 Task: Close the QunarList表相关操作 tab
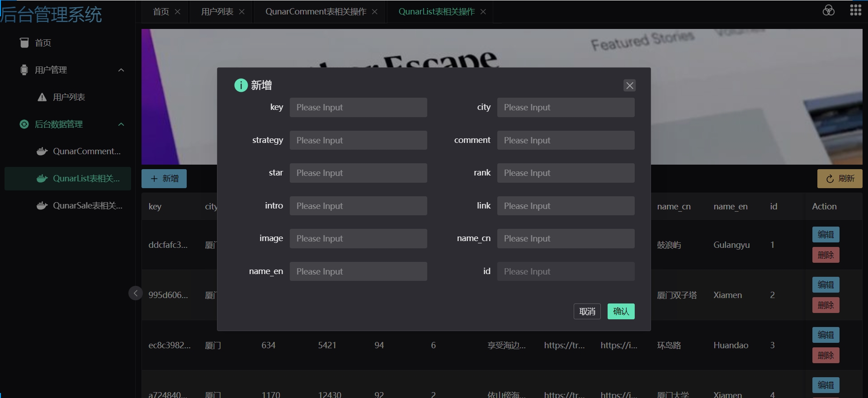[483, 12]
